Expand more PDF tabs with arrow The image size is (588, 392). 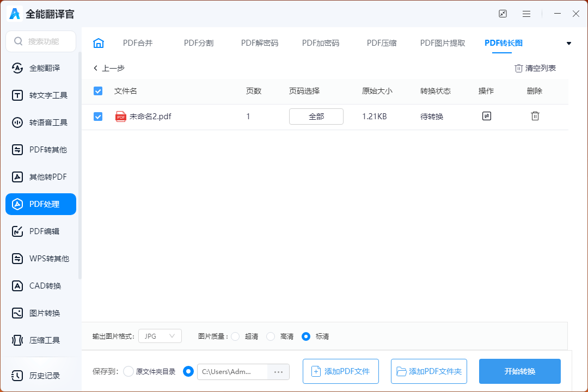click(x=569, y=44)
